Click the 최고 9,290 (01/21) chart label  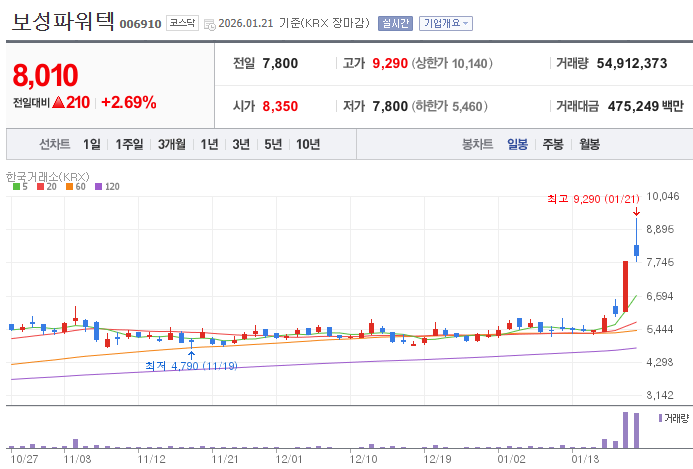pos(593,199)
